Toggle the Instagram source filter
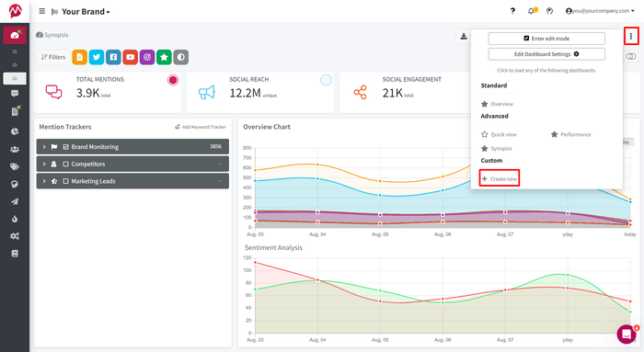The width and height of the screenshot is (644, 352). pos(147,57)
